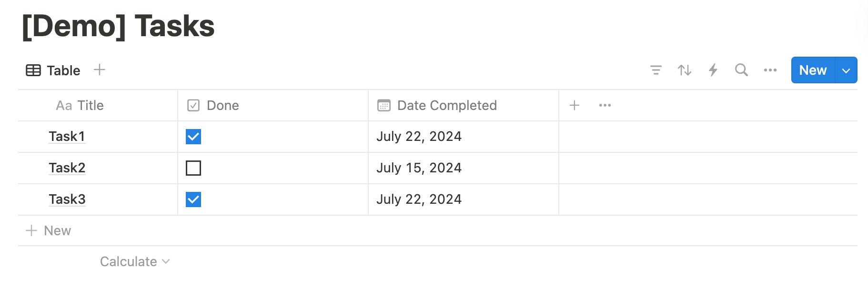This screenshot has width=868, height=299.
Task: Uncheck the Done checkbox for Task1
Action: click(193, 137)
